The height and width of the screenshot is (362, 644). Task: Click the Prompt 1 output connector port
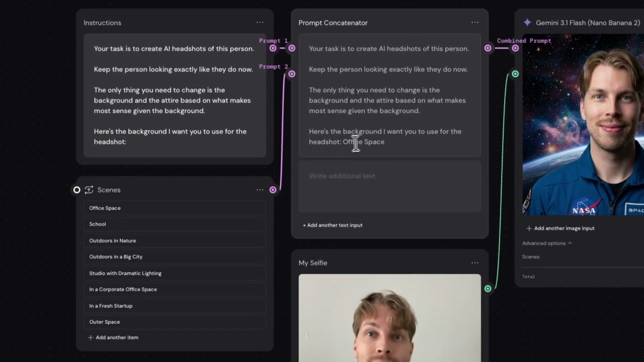(x=273, y=48)
